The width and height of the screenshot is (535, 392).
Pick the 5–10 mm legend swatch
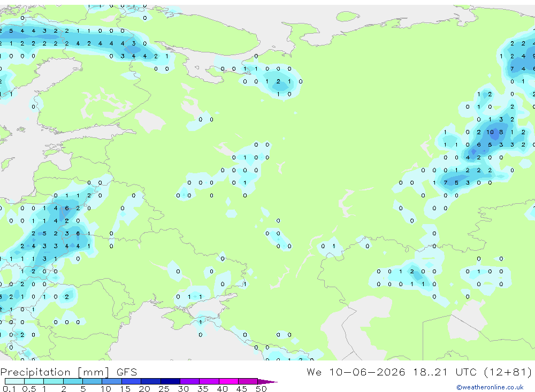pos(92,381)
